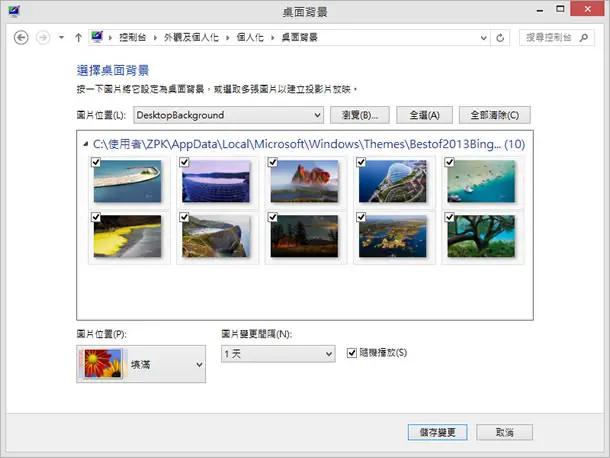Open the window system icon in the title bar

click(x=14, y=11)
